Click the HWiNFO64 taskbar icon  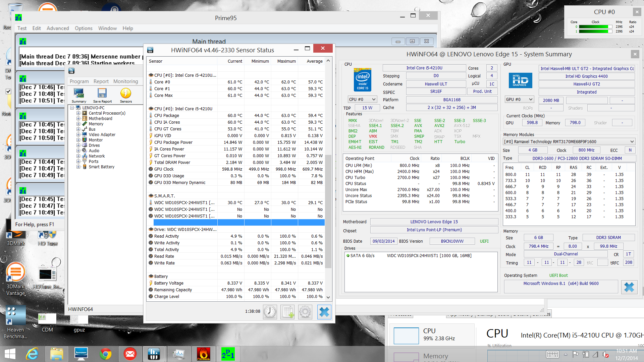(154, 354)
